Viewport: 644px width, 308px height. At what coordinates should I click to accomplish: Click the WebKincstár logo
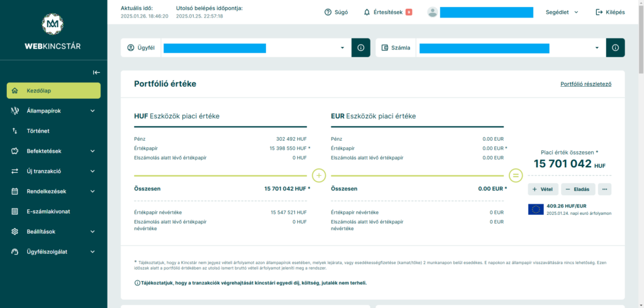(53, 30)
